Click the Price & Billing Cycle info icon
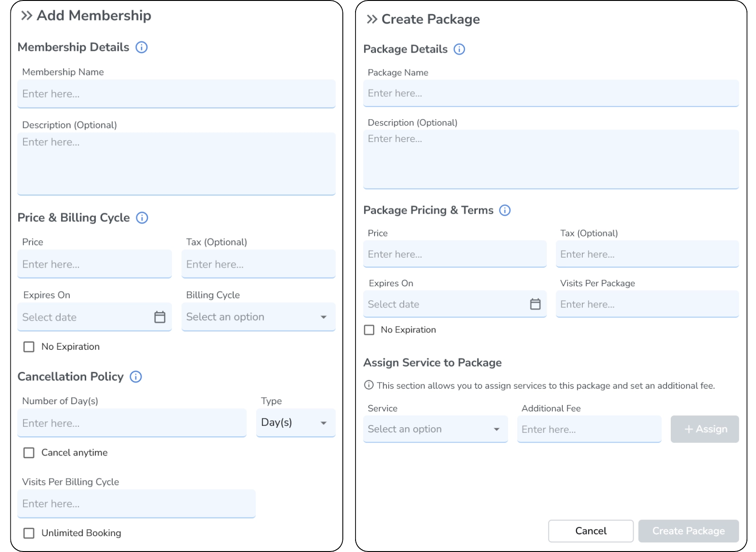The image size is (756, 552). tap(142, 218)
